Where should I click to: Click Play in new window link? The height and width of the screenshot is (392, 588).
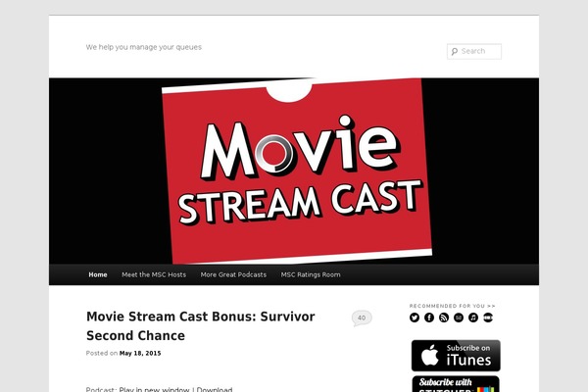pos(154,389)
